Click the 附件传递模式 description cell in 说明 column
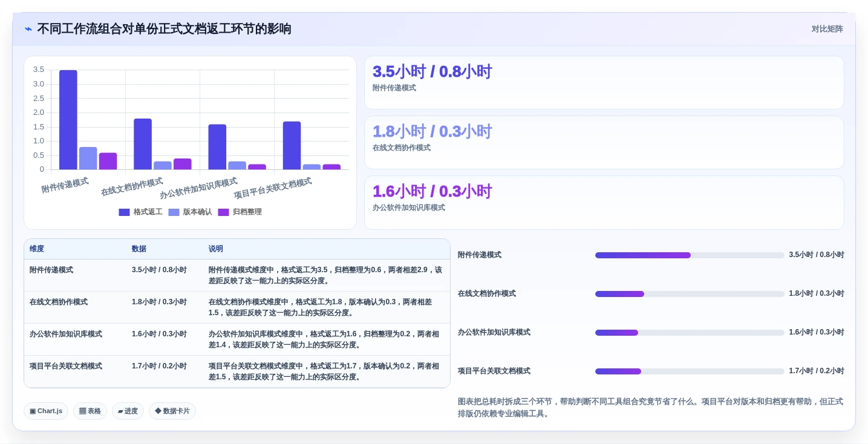868x444 pixels. (x=325, y=275)
